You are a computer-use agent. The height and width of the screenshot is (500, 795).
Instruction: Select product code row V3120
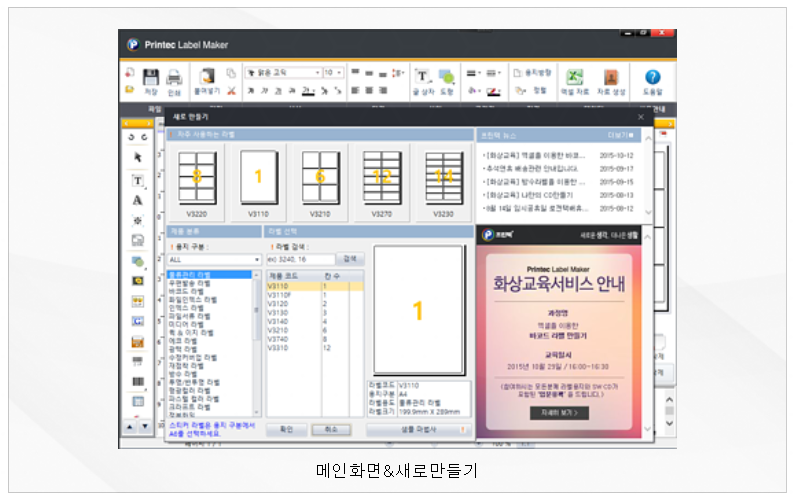point(315,304)
